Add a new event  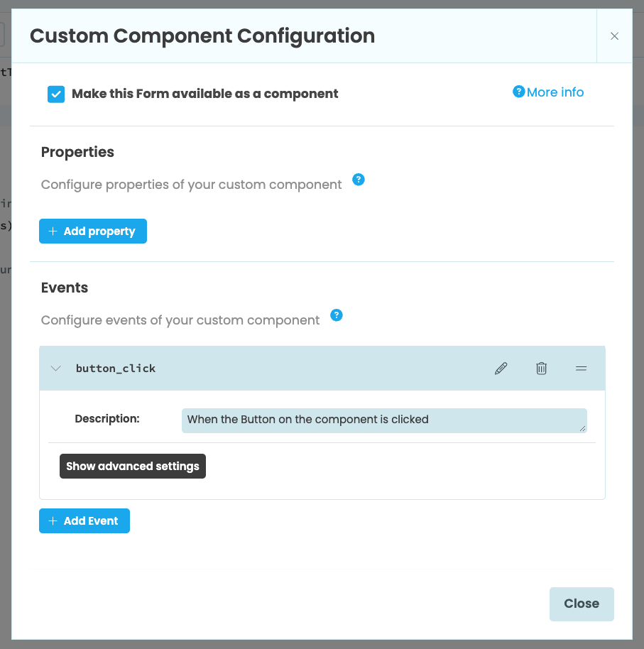pyautogui.click(x=84, y=520)
